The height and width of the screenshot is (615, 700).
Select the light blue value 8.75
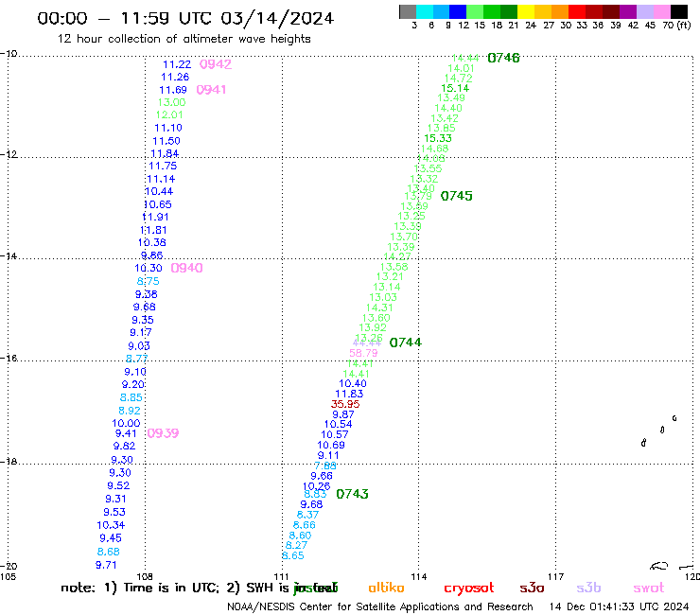(x=149, y=281)
